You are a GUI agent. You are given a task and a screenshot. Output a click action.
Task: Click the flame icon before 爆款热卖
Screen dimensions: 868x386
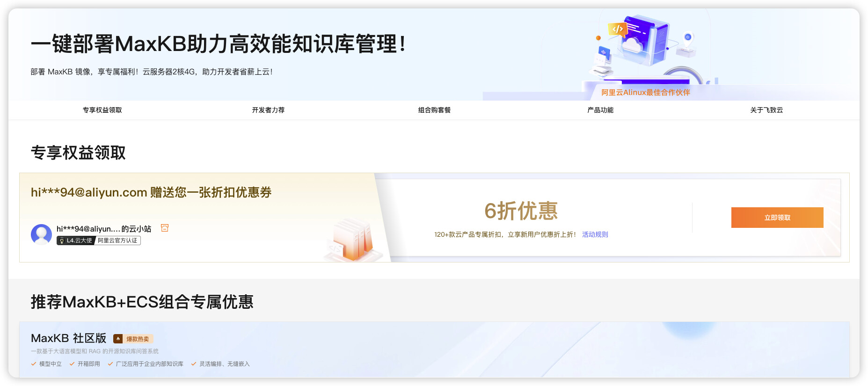tap(118, 339)
